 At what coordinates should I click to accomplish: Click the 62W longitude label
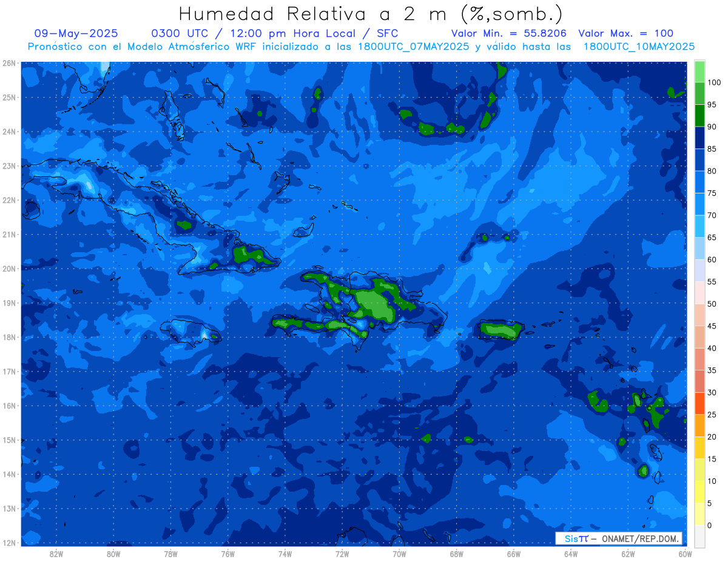click(x=628, y=554)
